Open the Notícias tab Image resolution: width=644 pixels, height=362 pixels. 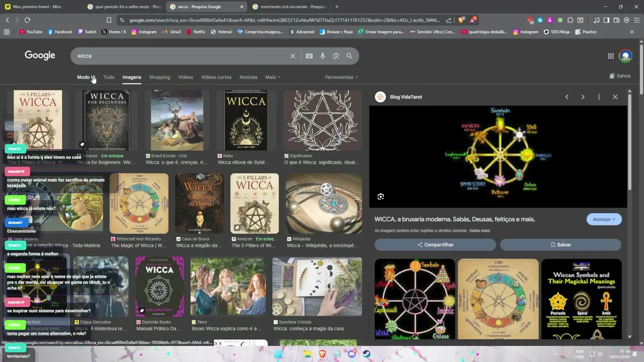coord(248,77)
